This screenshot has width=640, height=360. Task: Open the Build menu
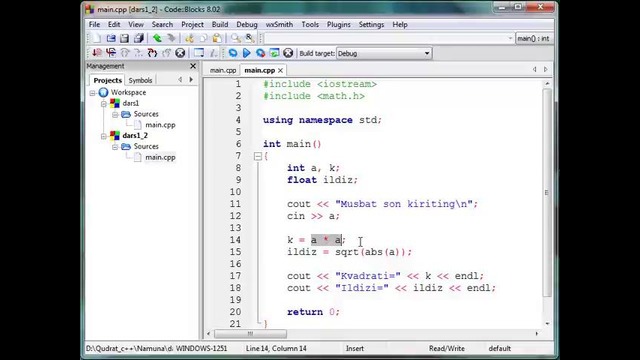click(220, 24)
